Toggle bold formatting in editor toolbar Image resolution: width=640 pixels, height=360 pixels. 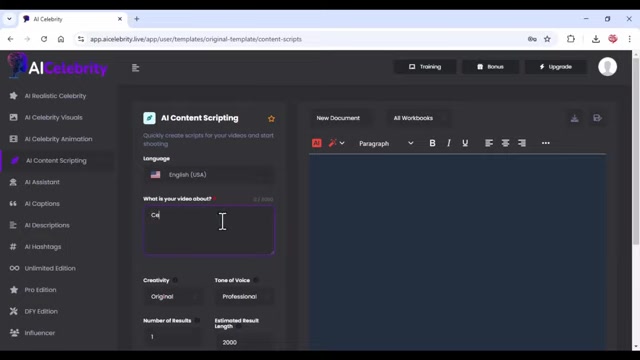432,143
